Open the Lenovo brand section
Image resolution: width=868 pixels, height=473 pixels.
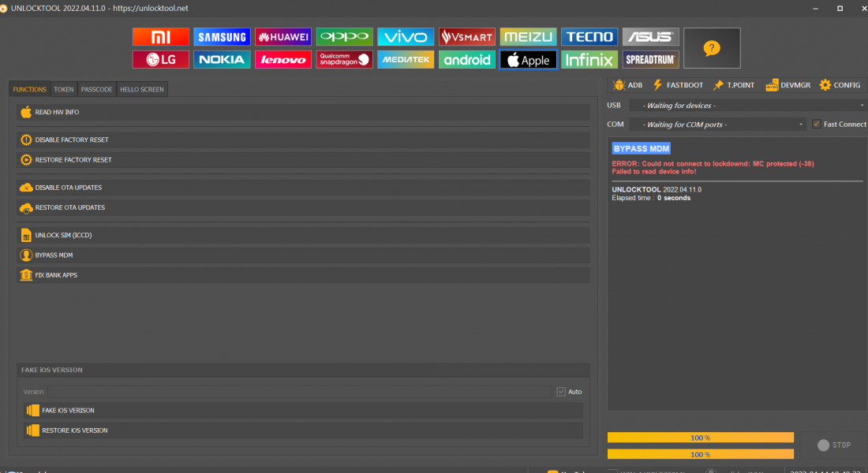pos(282,59)
